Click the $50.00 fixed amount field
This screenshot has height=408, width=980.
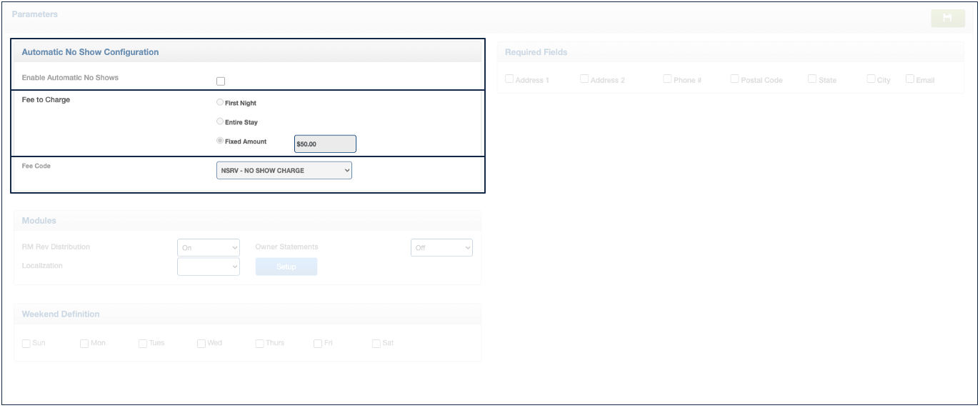pyautogui.click(x=325, y=144)
